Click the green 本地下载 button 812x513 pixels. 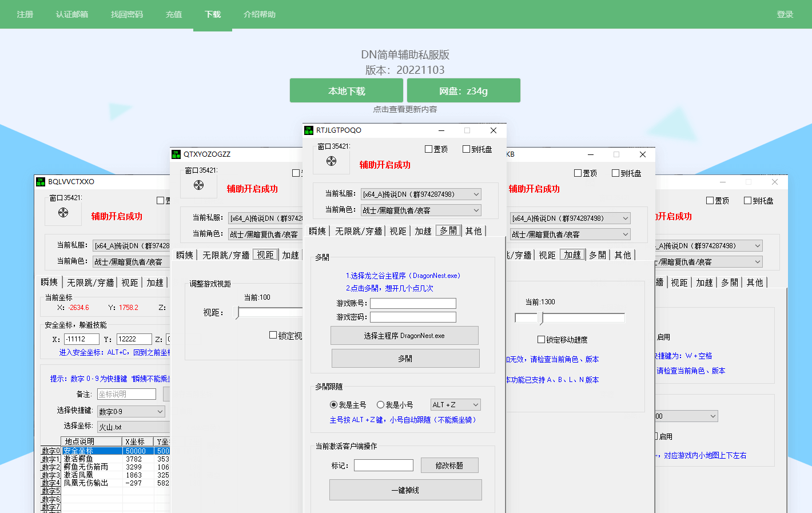point(347,91)
